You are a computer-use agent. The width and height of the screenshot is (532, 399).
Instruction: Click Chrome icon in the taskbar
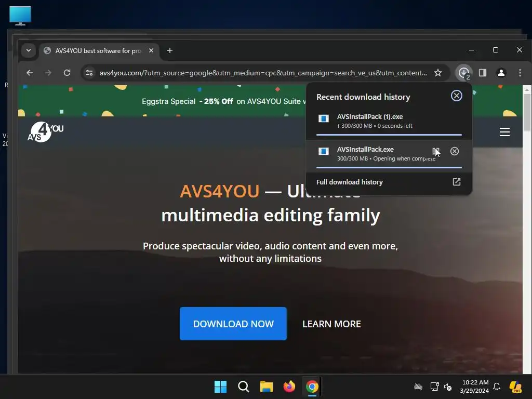click(312, 387)
